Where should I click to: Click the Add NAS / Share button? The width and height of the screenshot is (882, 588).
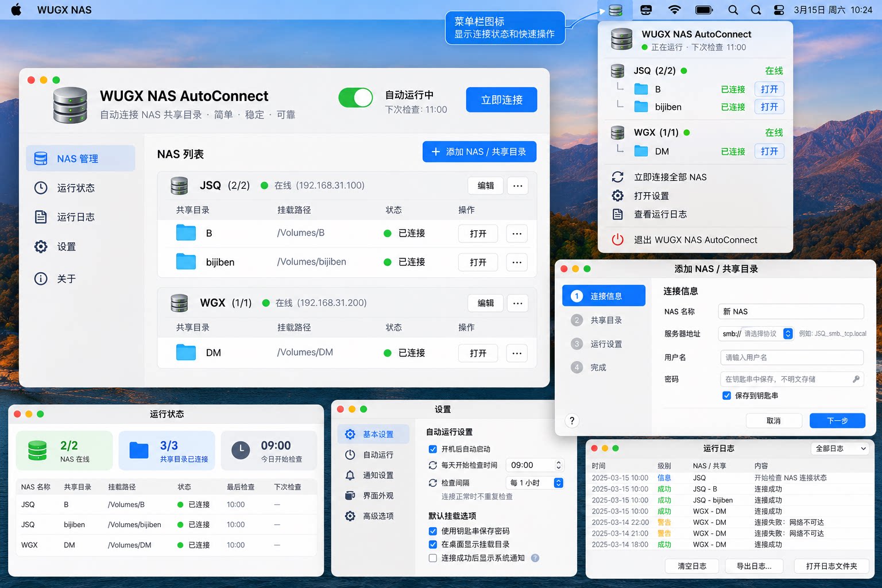coord(479,152)
